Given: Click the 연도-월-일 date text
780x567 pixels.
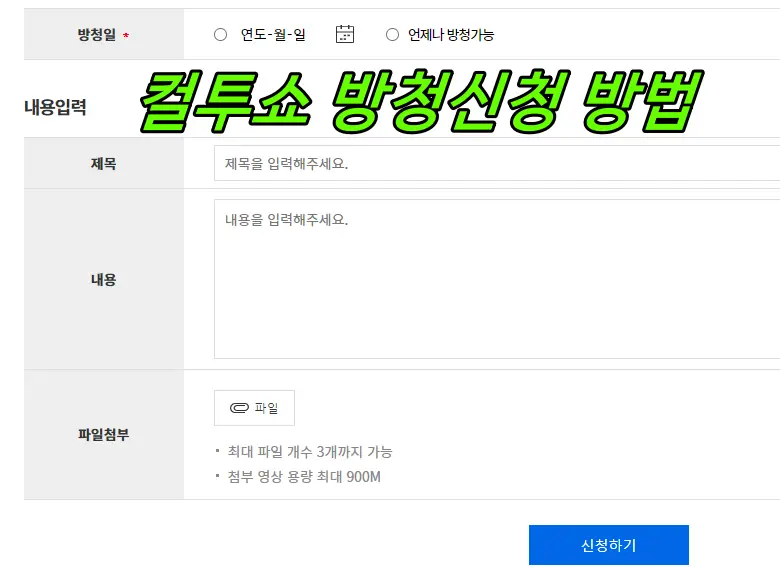Looking at the screenshot, I should click(273, 35).
